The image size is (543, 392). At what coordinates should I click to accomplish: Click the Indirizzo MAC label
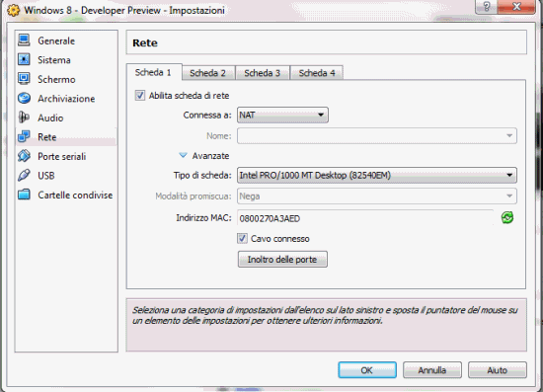coord(203,218)
